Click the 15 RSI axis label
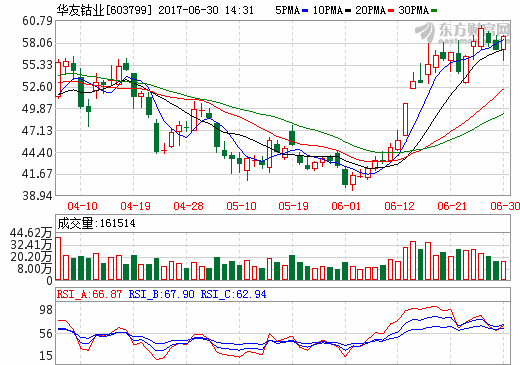 pyautogui.click(x=46, y=356)
